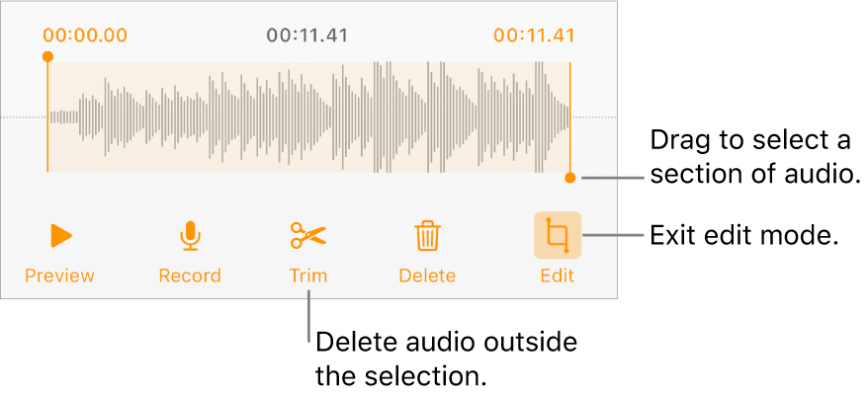Image resolution: width=868 pixels, height=398 pixels.
Task: Click the Delete text label
Action: pyautogui.click(x=427, y=276)
